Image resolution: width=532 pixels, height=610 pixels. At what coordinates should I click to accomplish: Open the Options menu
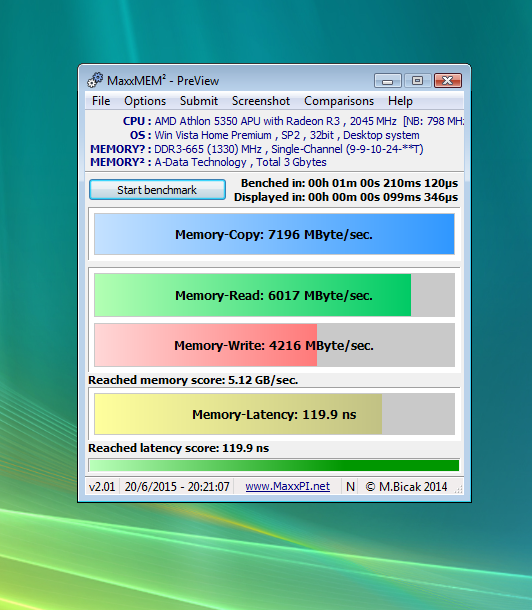coord(145,101)
